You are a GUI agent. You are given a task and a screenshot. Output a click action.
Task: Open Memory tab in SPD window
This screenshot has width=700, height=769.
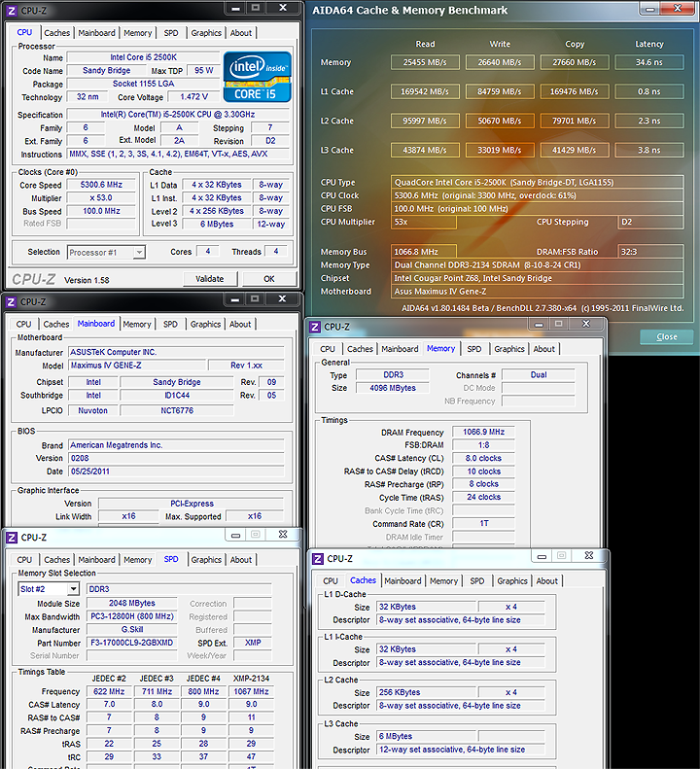pos(137,560)
